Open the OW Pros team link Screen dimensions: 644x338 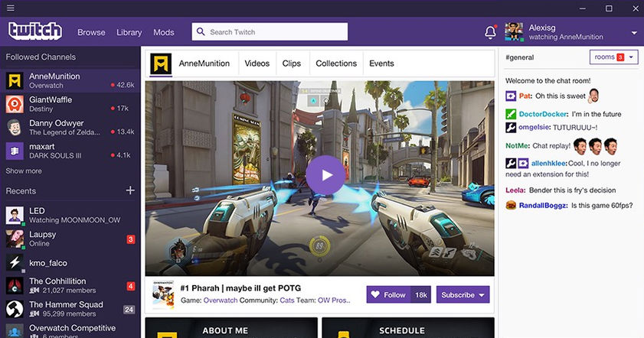(334, 301)
